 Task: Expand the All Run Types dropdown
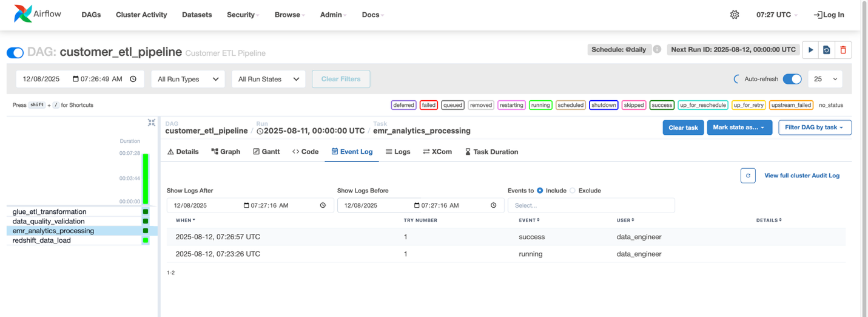point(188,79)
